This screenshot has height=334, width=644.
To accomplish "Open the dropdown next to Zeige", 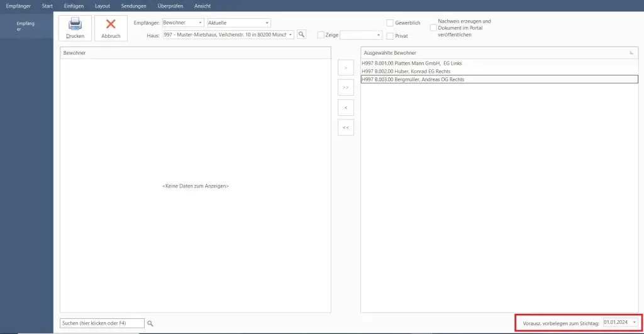I will tap(378, 35).
